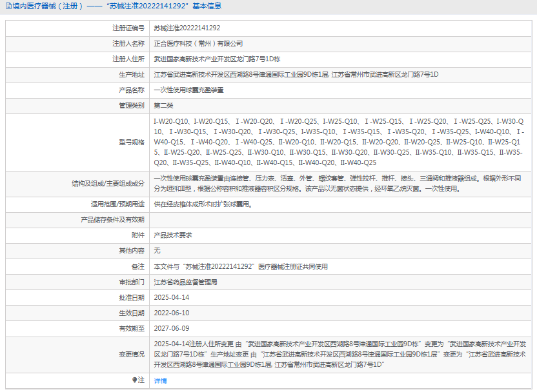Click the 生效日期 label
The height and width of the screenshot is (392, 537).
point(132,313)
